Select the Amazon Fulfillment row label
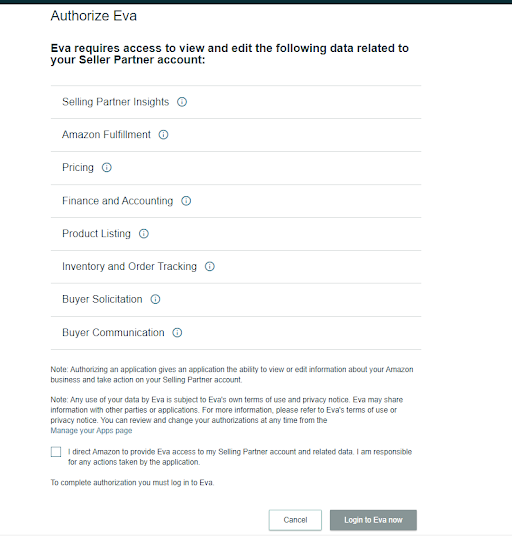The width and height of the screenshot is (512, 538). coord(106,134)
